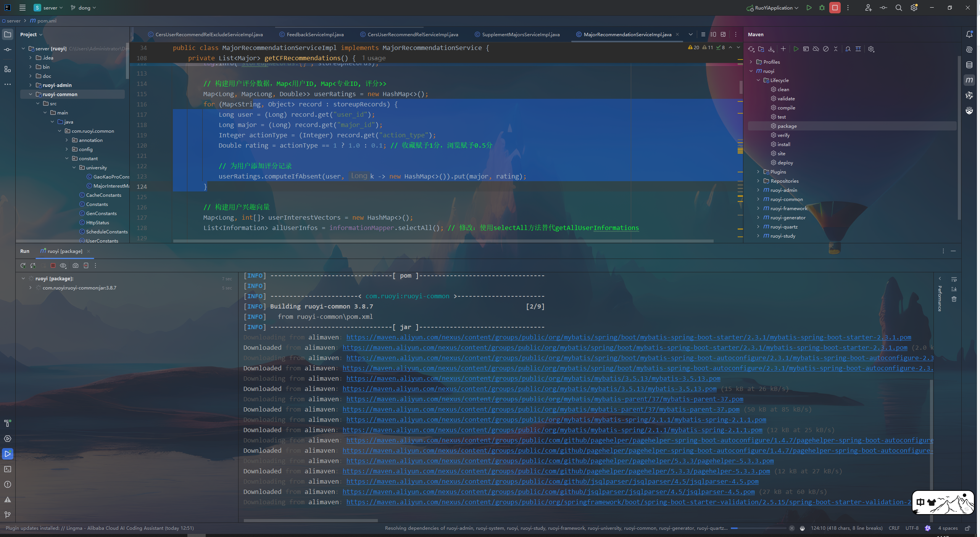Stop the ruoyi package run

[x=53, y=265]
